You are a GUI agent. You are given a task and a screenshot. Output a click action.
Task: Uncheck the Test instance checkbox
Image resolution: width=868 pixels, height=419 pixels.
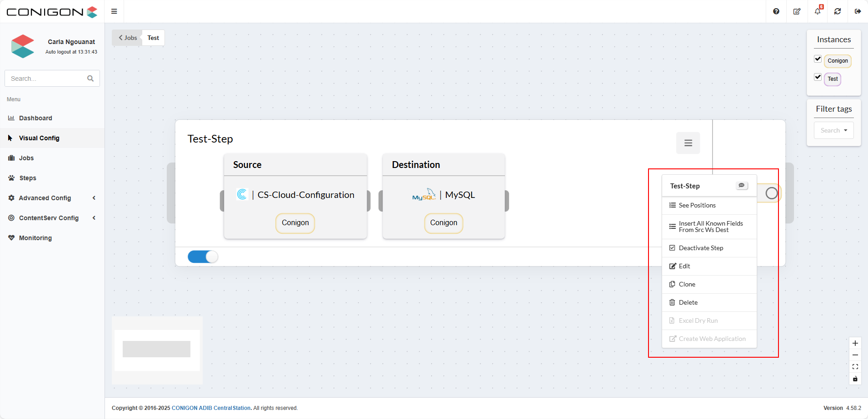click(x=818, y=77)
